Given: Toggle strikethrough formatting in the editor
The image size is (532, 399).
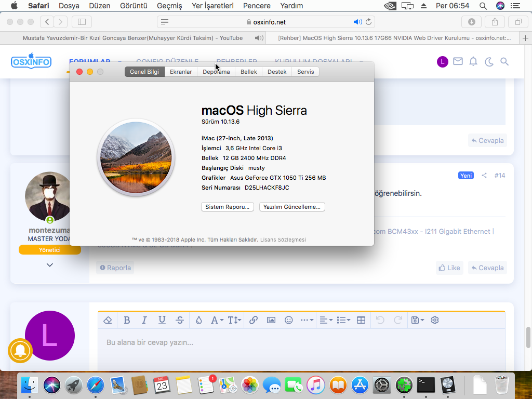Looking at the screenshot, I should [180, 320].
